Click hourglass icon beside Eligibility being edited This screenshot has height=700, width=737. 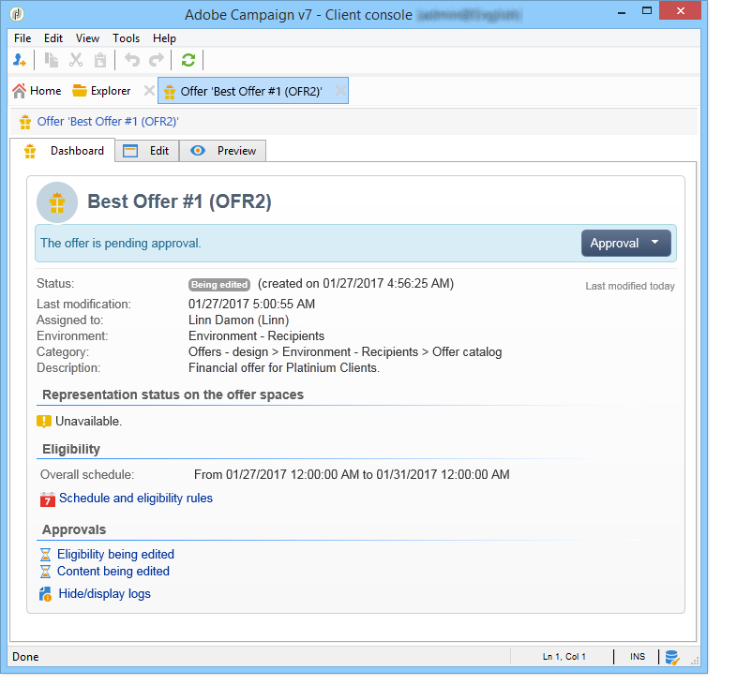click(45, 555)
